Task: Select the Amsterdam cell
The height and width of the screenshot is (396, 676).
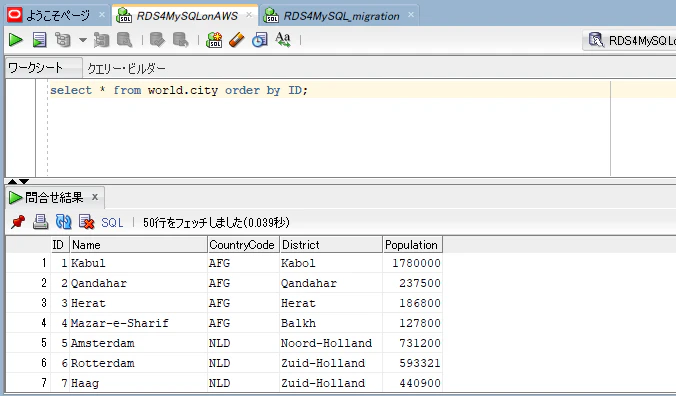Action: point(138,343)
